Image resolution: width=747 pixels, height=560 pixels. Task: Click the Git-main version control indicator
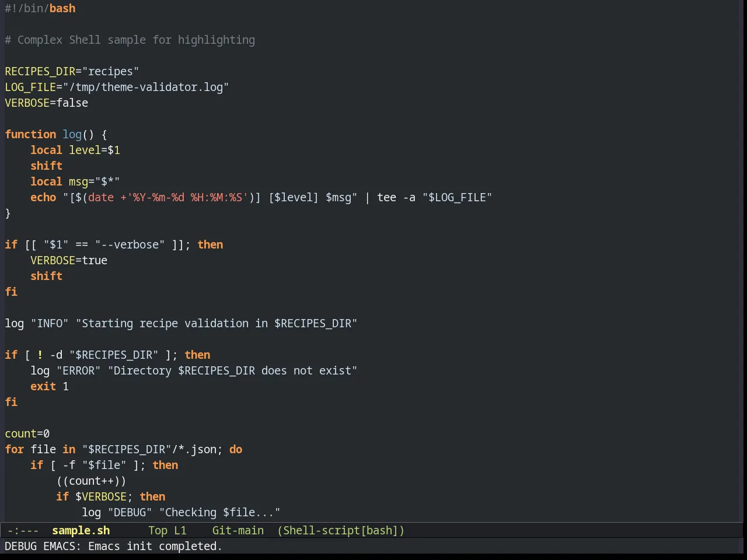pyautogui.click(x=238, y=530)
